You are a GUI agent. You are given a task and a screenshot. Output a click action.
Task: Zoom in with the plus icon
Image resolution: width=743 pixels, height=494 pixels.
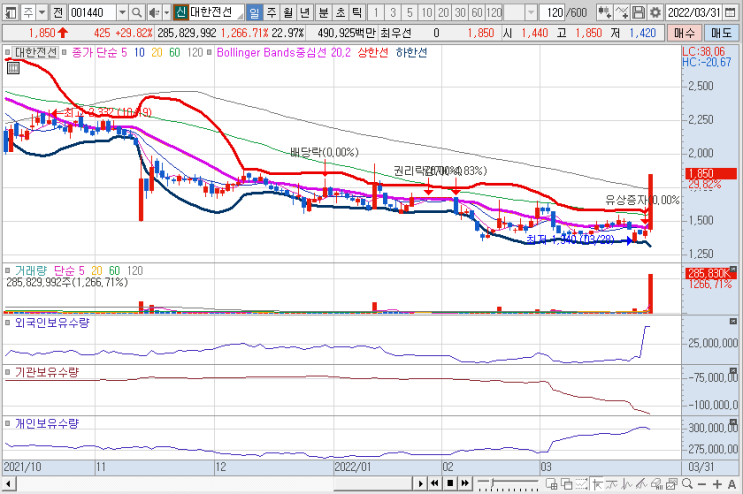(x=717, y=484)
